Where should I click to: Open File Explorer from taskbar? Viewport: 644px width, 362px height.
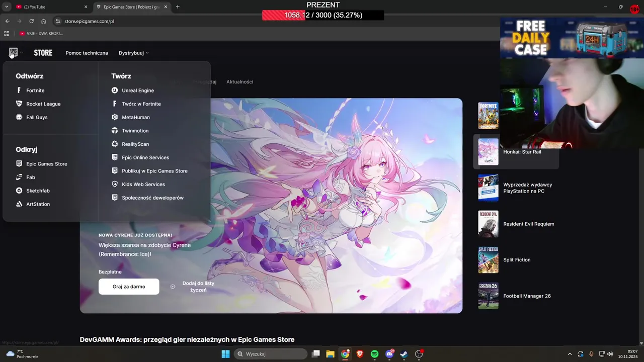(330, 354)
